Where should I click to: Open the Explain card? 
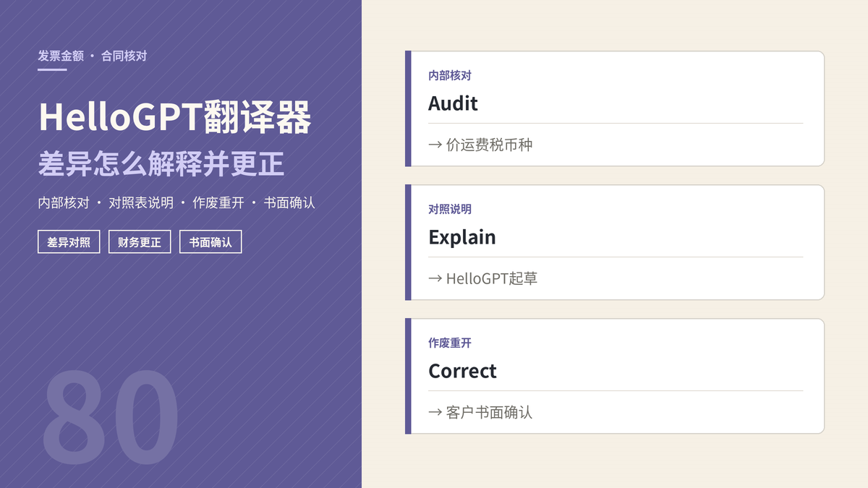pyautogui.click(x=615, y=242)
